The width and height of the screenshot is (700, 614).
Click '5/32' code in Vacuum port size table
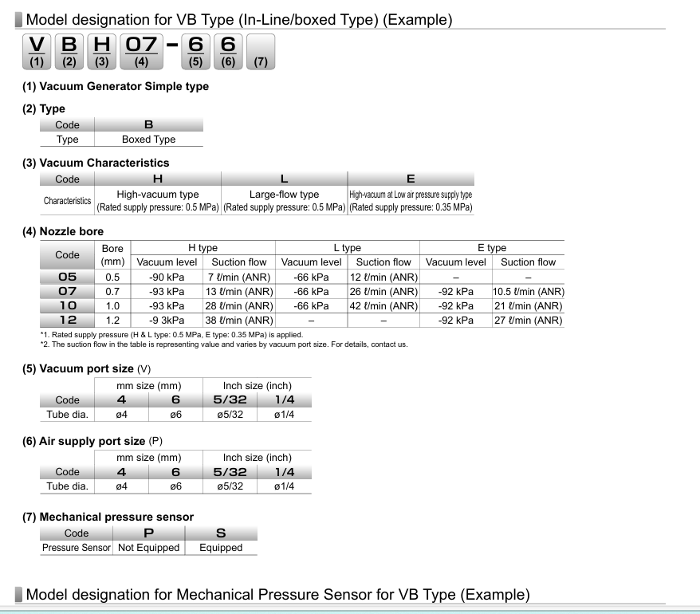click(x=233, y=400)
